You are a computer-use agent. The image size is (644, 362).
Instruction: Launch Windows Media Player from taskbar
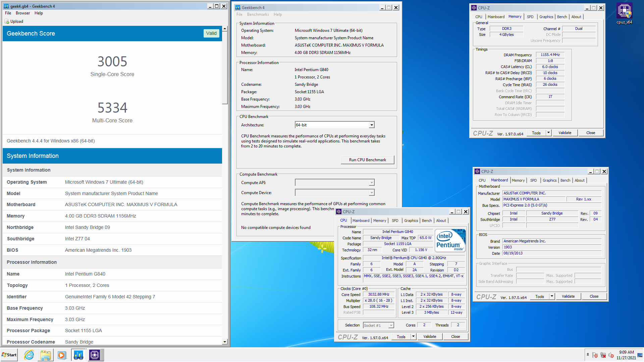point(62,355)
